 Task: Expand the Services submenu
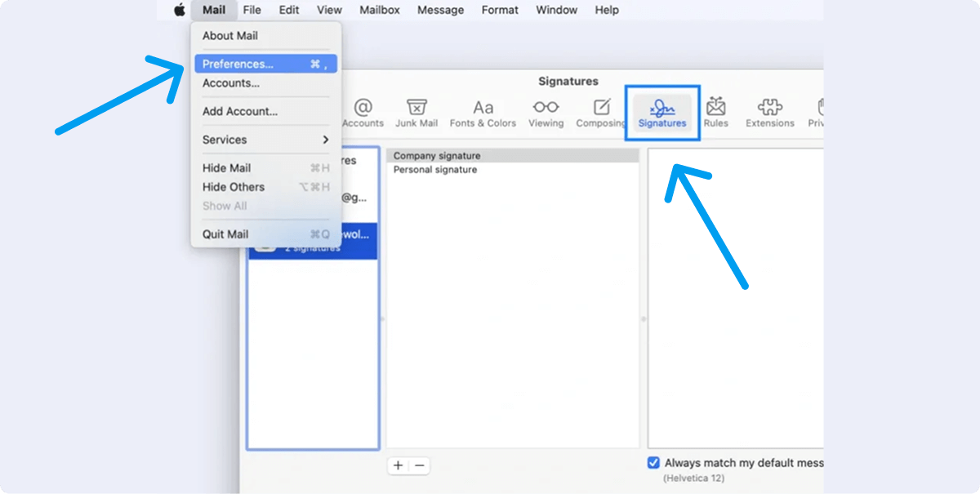point(225,140)
